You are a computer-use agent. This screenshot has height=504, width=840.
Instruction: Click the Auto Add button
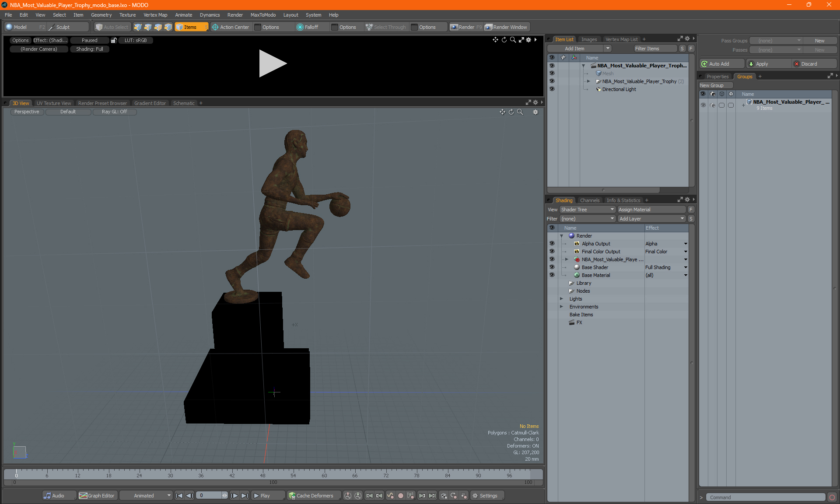click(x=721, y=64)
